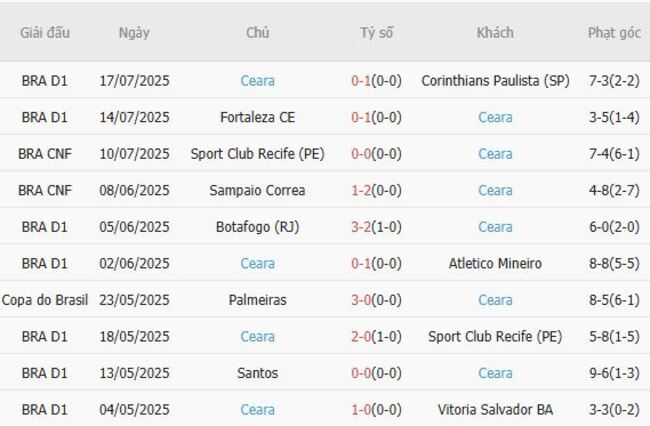
Task: Click the 3-0(0-0) score against Palmeiras
Action: [376, 300]
